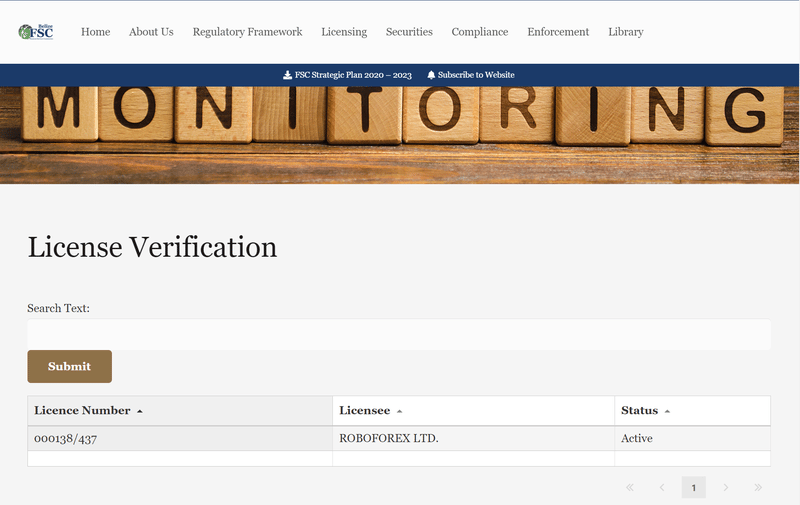Jump to the last results page

758,487
